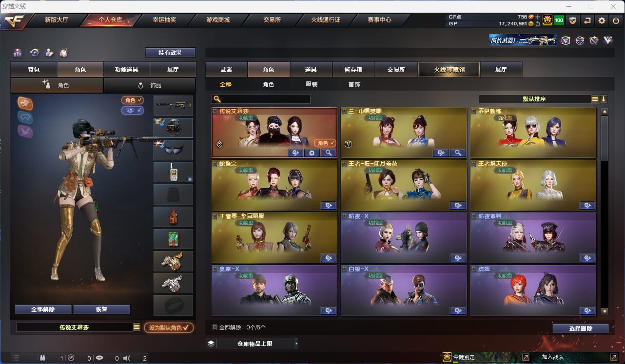Expand the 加入战队 panel arrow
This screenshot has height=364, width=625.
coord(615,357)
